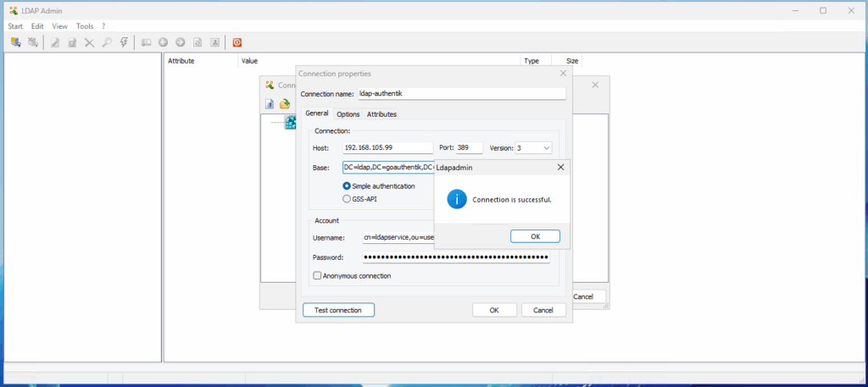Open the LDAP Version dropdown

[546, 147]
